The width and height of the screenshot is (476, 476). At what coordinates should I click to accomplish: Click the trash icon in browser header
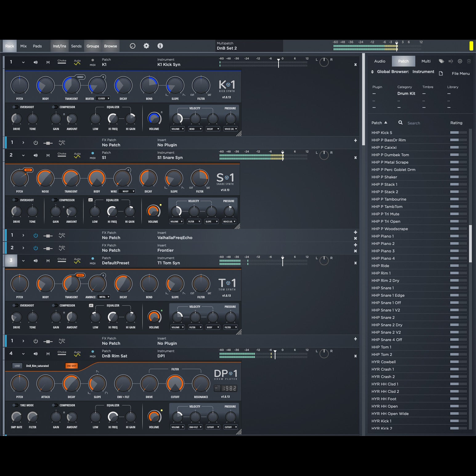pyautogui.click(x=469, y=61)
